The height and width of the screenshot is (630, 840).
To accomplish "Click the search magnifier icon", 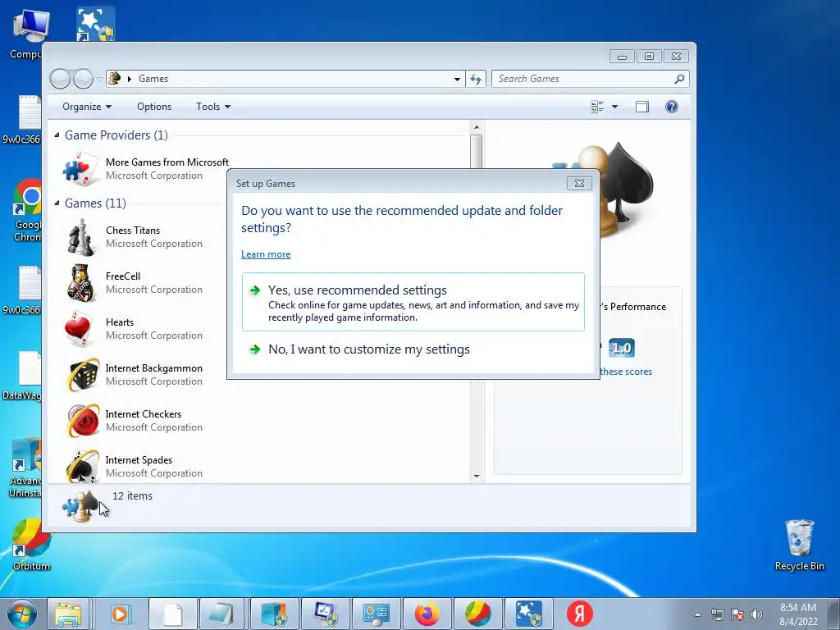I will (x=679, y=79).
